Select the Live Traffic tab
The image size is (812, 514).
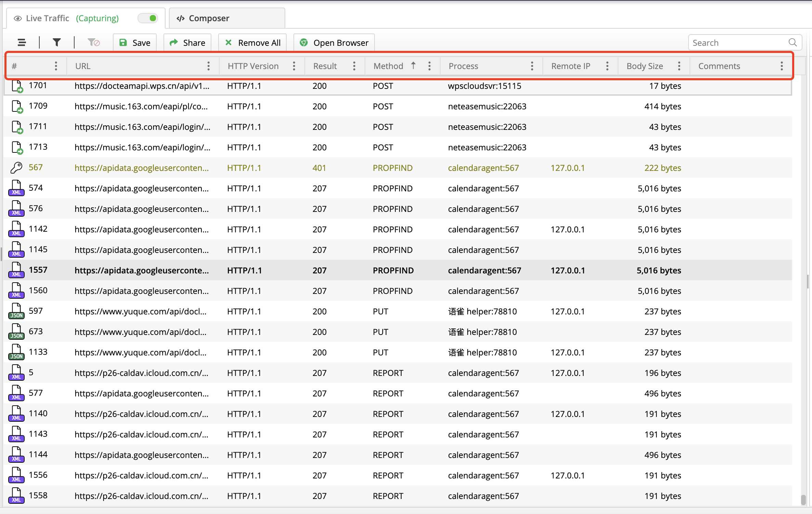click(48, 18)
